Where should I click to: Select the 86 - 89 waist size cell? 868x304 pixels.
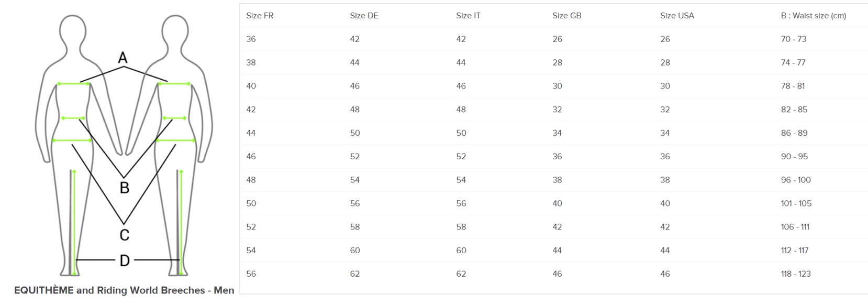[794, 133]
